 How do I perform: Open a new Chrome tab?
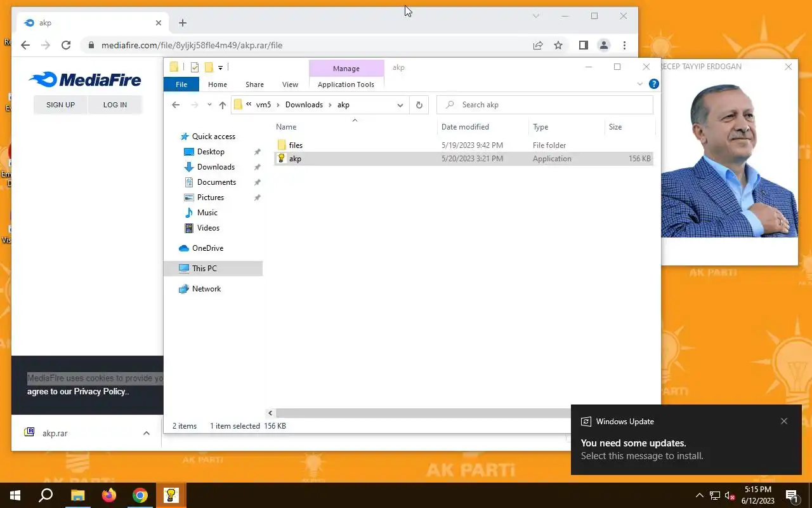point(183,23)
